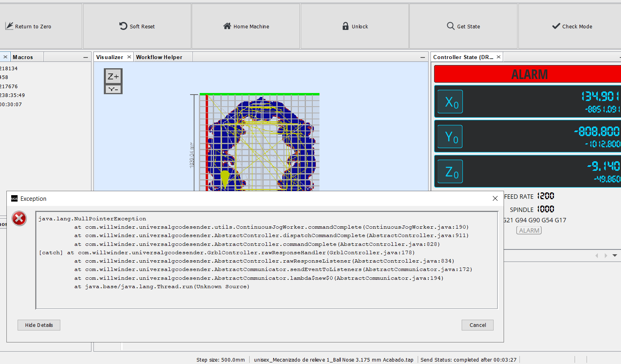Click the Return to Zero icon
Viewport: 621px width, 364px height.
coord(9,26)
